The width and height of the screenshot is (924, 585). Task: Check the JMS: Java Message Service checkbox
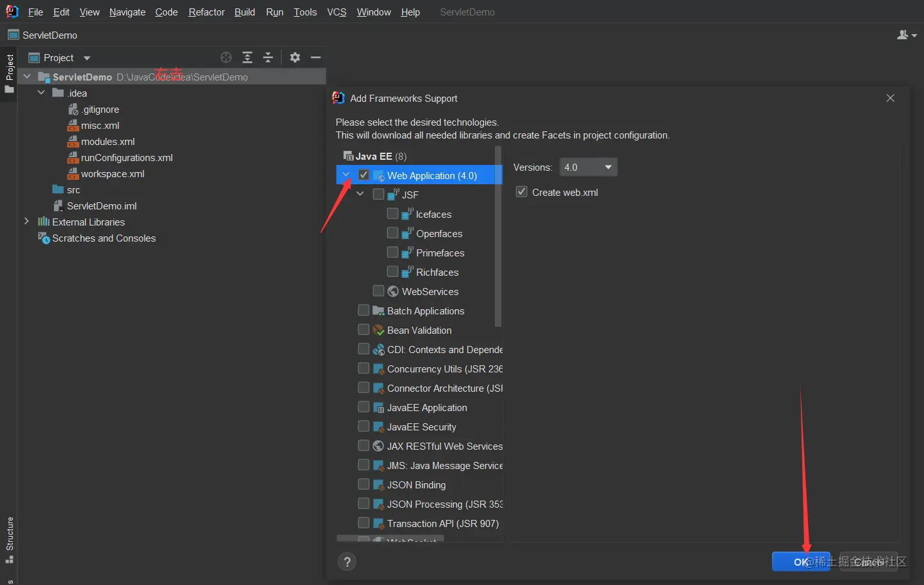coord(364,465)
